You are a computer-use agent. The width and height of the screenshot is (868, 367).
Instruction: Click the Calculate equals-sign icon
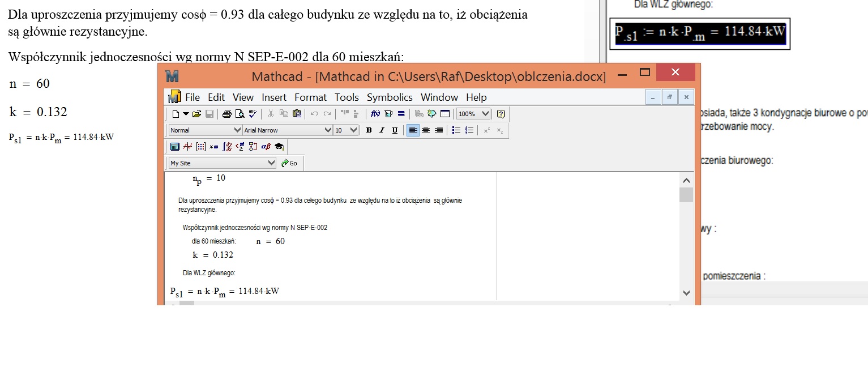(x=401, y=114)
